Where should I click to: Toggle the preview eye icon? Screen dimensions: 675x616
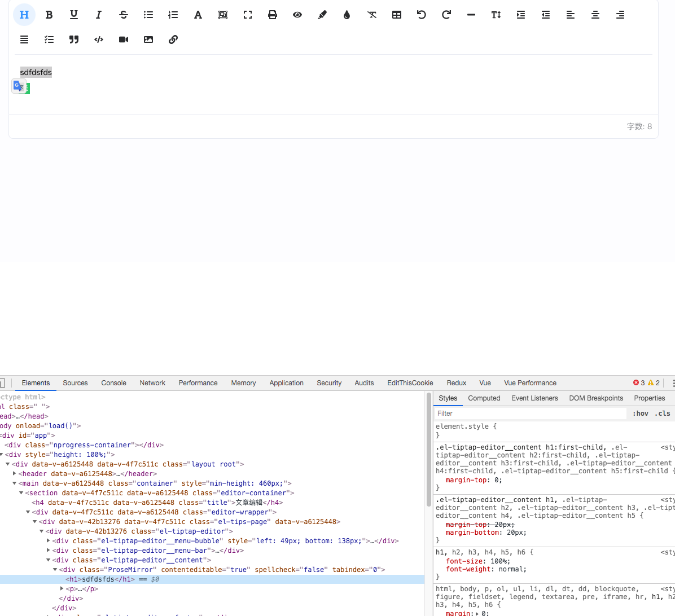point(297,15)
